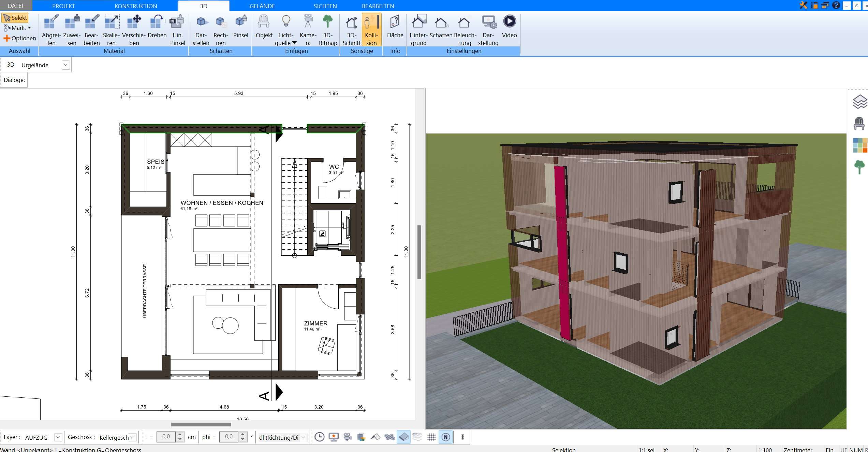Toggle the grid display icon on
Viewport: 868px width, 452px height.
(x=432, y=437)
